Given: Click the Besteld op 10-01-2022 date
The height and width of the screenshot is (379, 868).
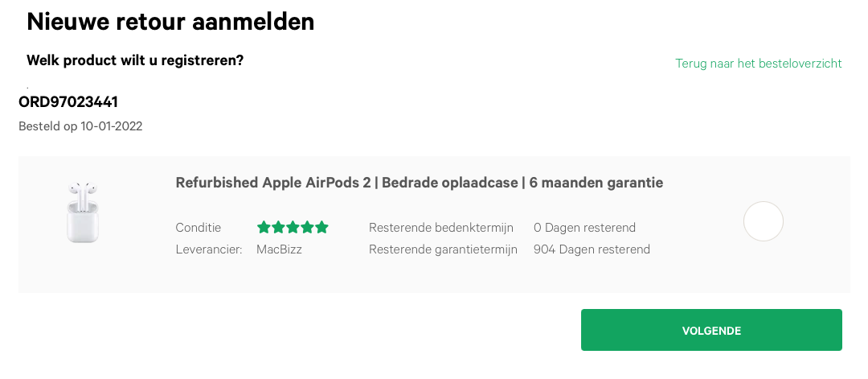Looking at the screenshot, I should tap(80, 126).
